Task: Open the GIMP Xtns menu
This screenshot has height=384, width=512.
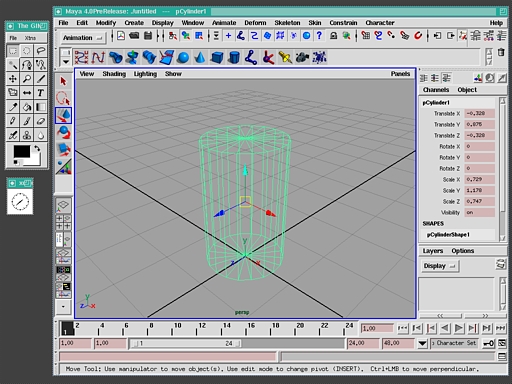Action: point(30,38)
